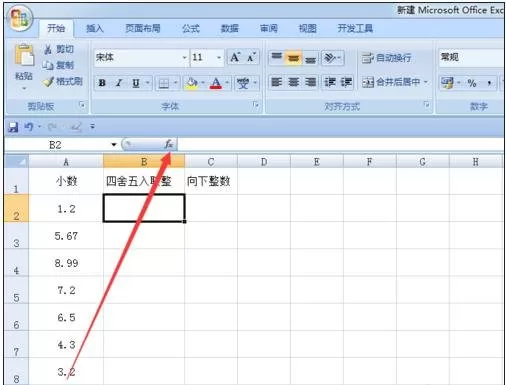Open the font size 11 dropdown
The height and width of the screenshot is (385, 506).
point(219,58)
